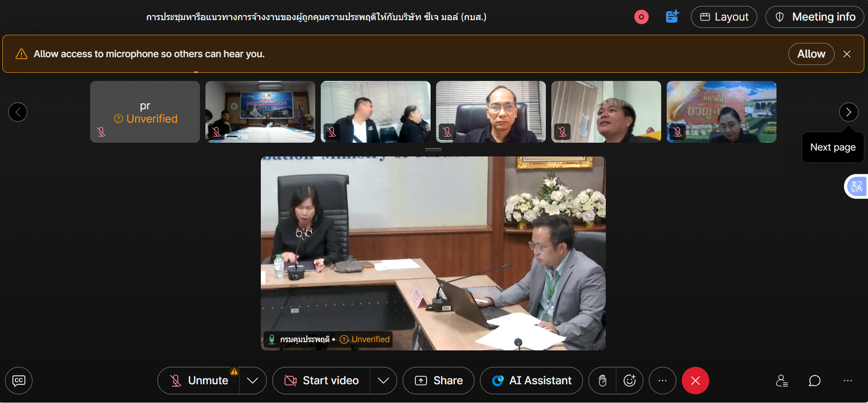Open Meeting info
Screen dimensions: 868x403
coord(815,17)
